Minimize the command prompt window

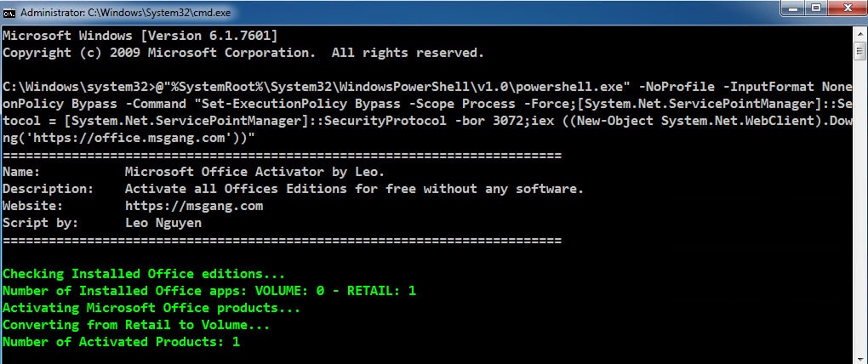click(795, 9)
